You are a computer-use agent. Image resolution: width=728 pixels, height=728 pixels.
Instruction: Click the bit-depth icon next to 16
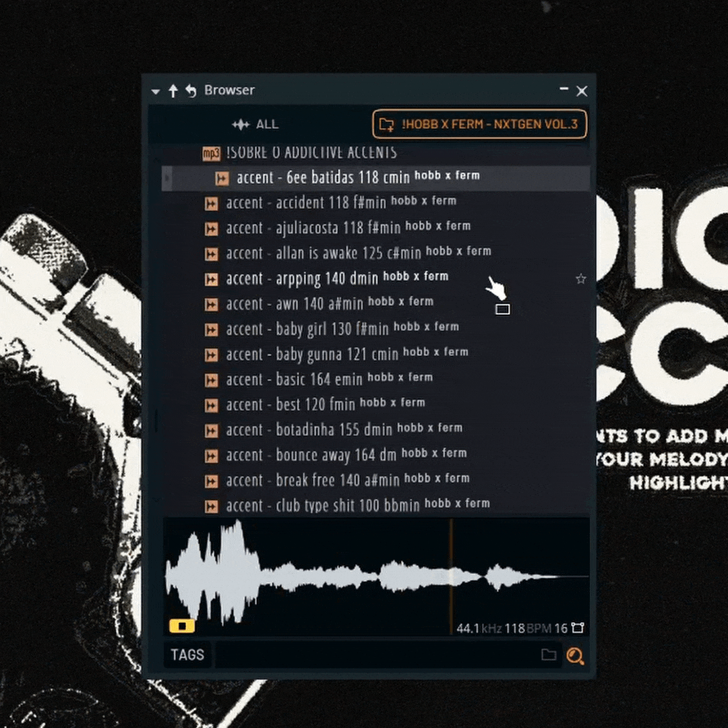click(578, 628)
